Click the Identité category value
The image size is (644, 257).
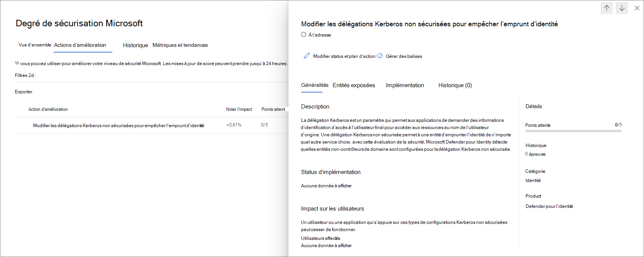coord(533,180)
